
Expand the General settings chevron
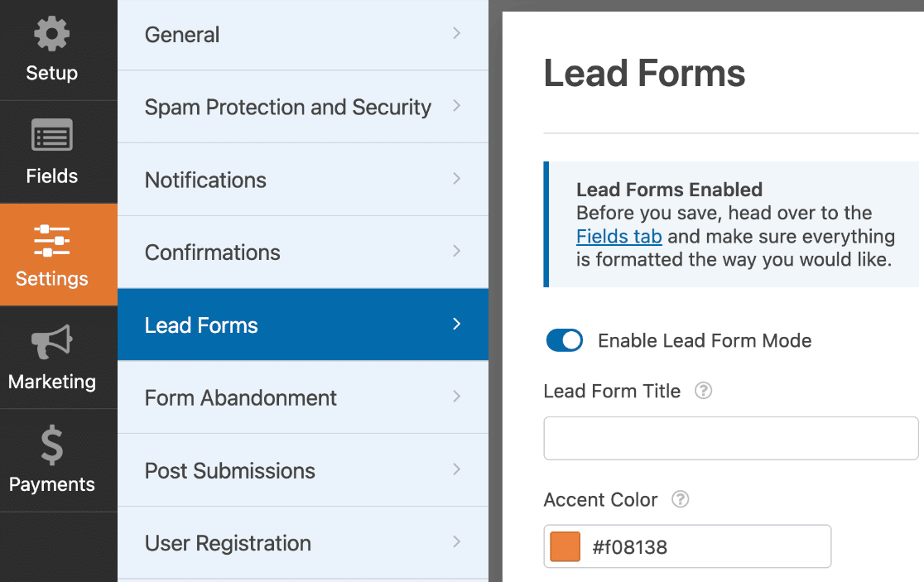click(x=456, y=34)
